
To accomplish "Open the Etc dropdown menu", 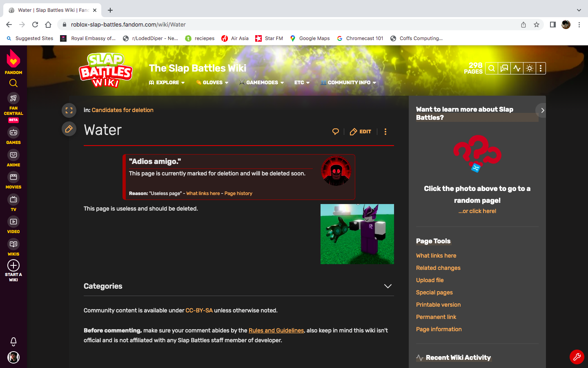I will click(x=302, y=83).
